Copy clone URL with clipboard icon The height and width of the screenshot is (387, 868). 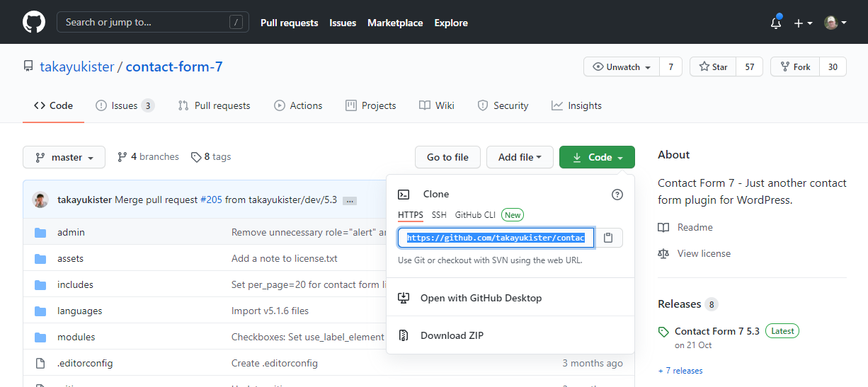(608, 238)
